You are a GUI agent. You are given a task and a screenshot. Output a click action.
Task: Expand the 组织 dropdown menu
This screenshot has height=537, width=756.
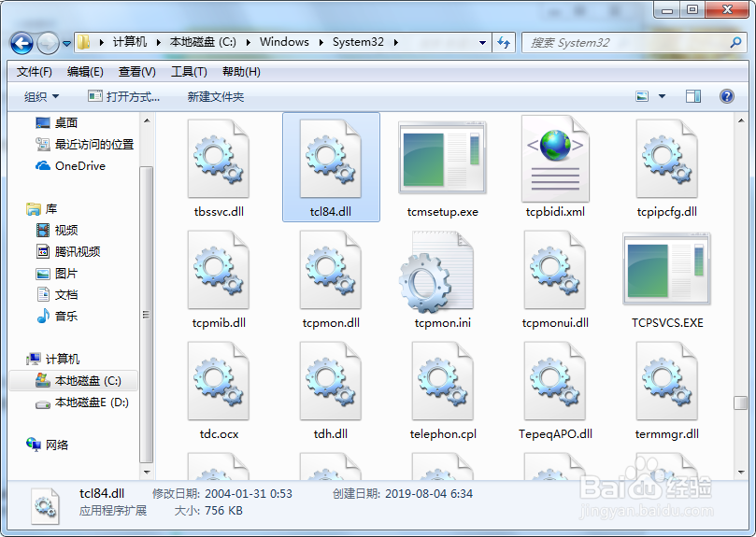41,97
